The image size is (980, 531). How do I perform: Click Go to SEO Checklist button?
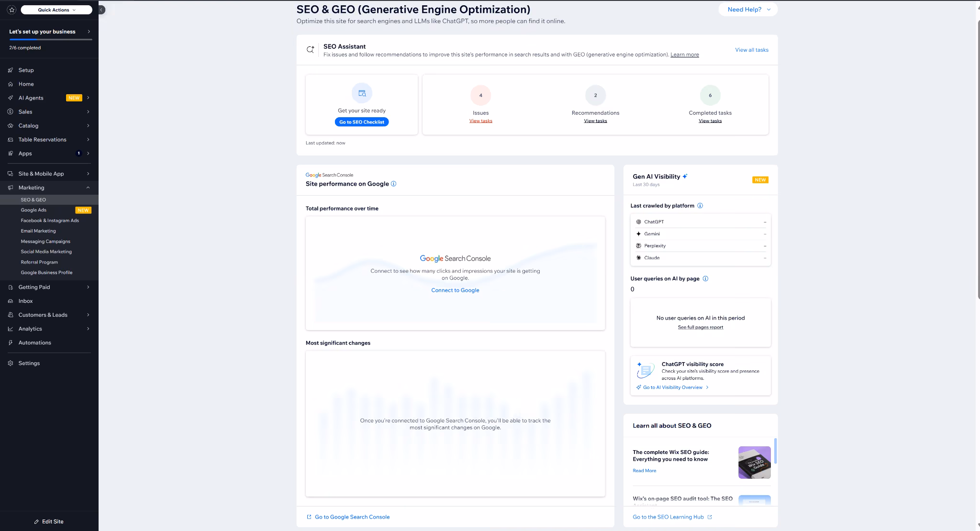coord(362,122)
